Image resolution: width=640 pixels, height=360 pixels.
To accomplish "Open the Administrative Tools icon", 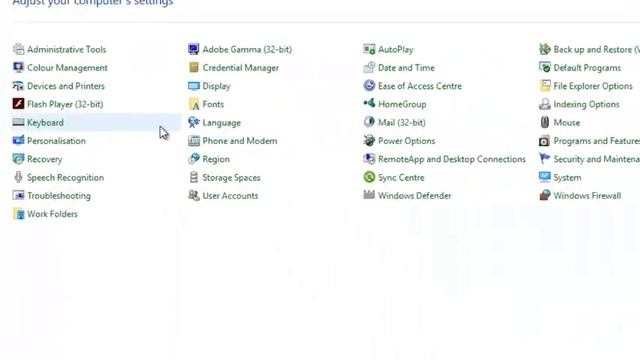I will point(18,49).
